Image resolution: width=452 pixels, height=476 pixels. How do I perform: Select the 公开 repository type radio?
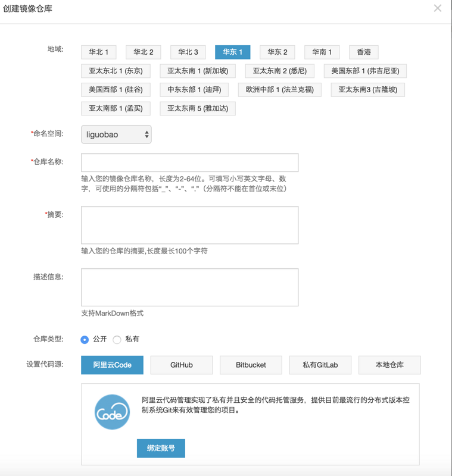pyautogui.click(x=85, y=340)
